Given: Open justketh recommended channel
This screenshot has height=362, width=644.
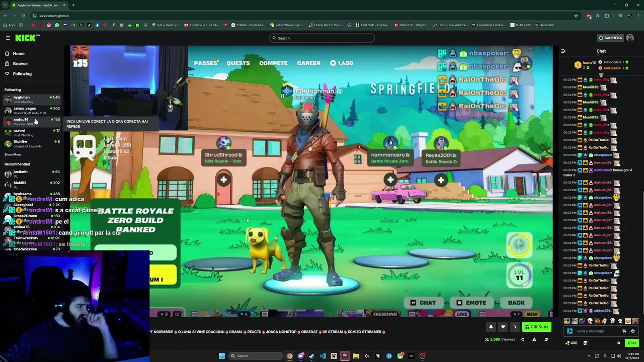Looking at the screenshot, I should [31, 173].
